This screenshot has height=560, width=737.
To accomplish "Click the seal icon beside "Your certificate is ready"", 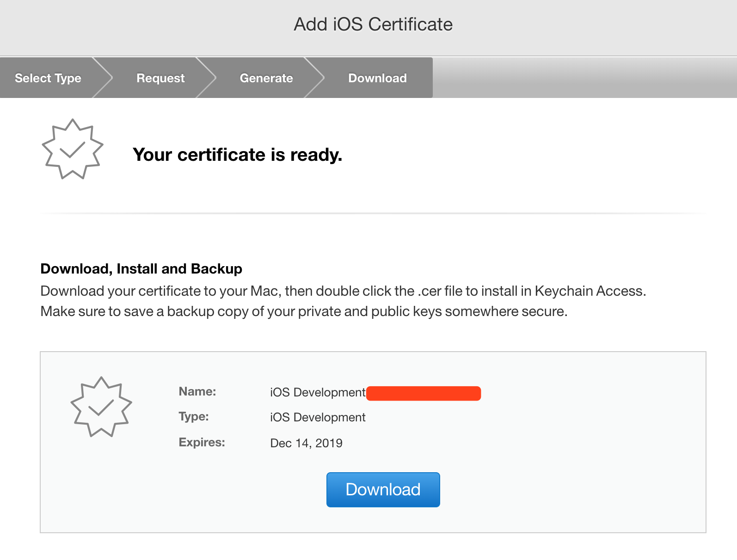I will tap(73, 149).
